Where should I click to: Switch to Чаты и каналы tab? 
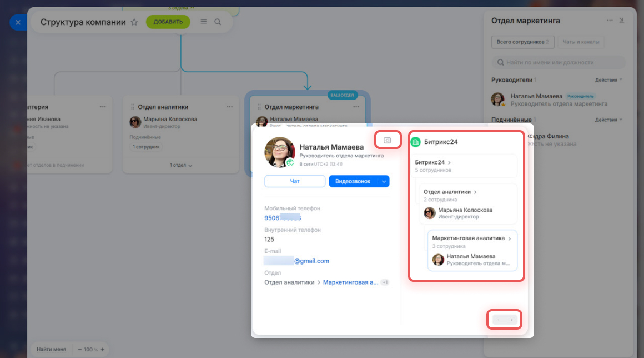(x=581, y=42)
